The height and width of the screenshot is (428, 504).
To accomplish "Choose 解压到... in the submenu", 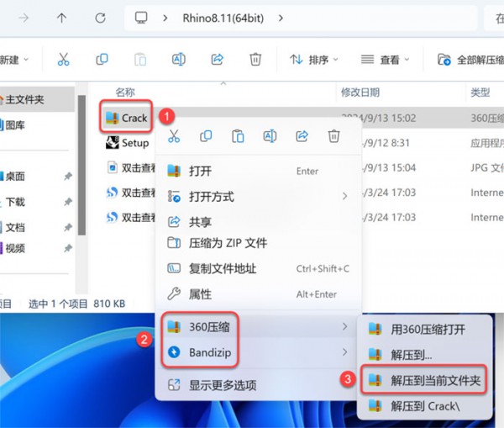I will [x=424, y=355].
